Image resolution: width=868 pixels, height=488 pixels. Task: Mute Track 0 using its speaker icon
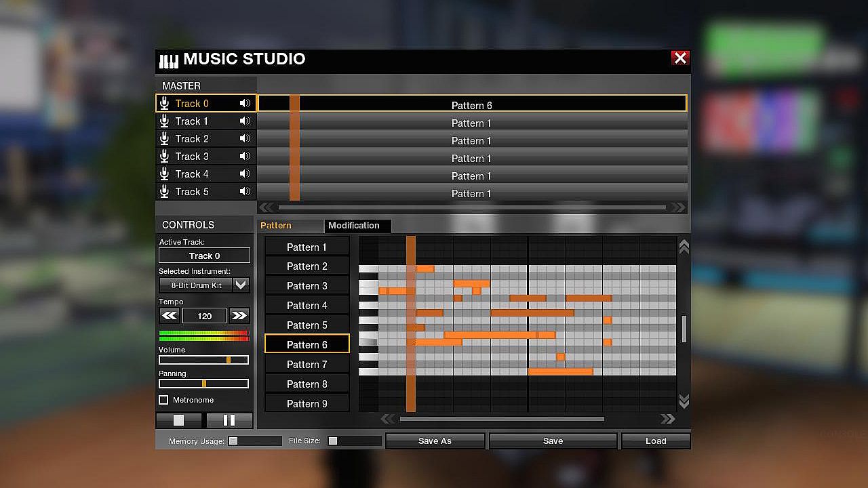click(245, 104)
